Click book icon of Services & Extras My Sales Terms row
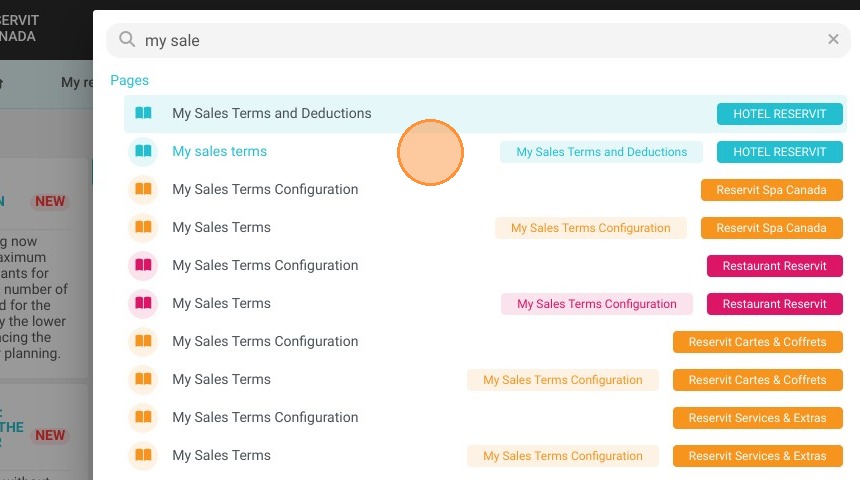This screenshot has width=860, height=480. click(143, 455)
